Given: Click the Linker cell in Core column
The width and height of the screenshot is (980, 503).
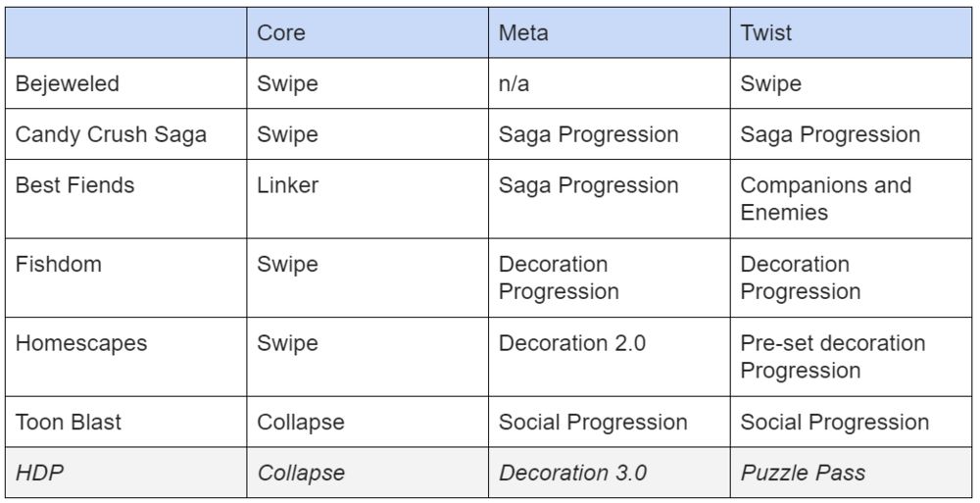Looking at the screenshot, I should point(367,198).
